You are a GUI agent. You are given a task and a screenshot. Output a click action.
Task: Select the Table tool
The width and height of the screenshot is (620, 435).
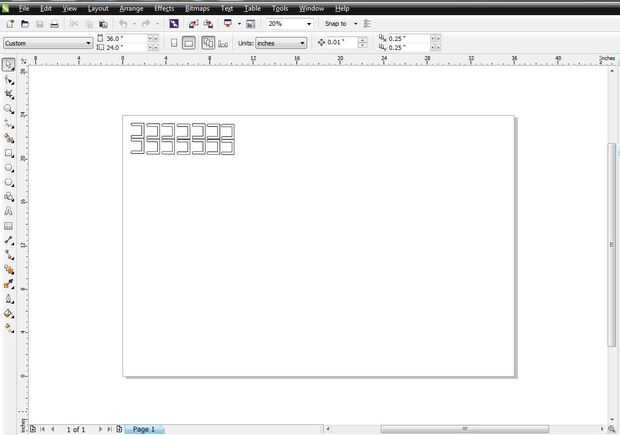coord(9,226)
